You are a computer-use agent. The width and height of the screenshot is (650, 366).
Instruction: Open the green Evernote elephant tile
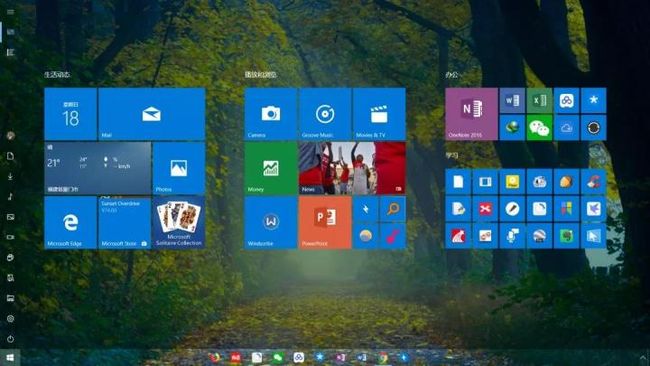[x=566, y=236]
